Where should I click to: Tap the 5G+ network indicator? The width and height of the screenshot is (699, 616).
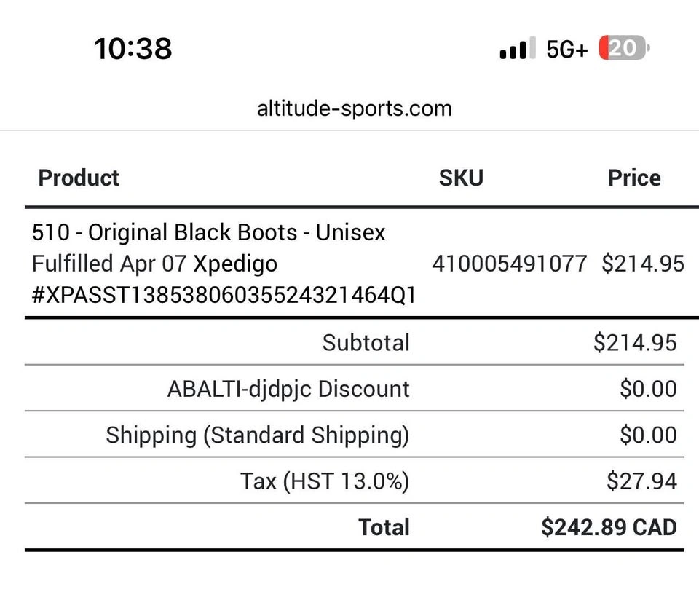coord(567,49)
